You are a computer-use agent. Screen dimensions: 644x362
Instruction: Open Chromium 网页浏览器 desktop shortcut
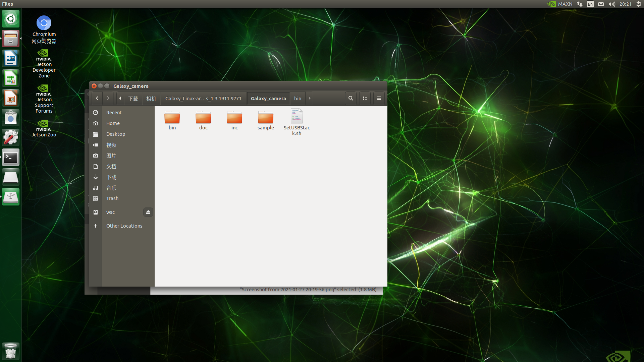tap(44, 29)
